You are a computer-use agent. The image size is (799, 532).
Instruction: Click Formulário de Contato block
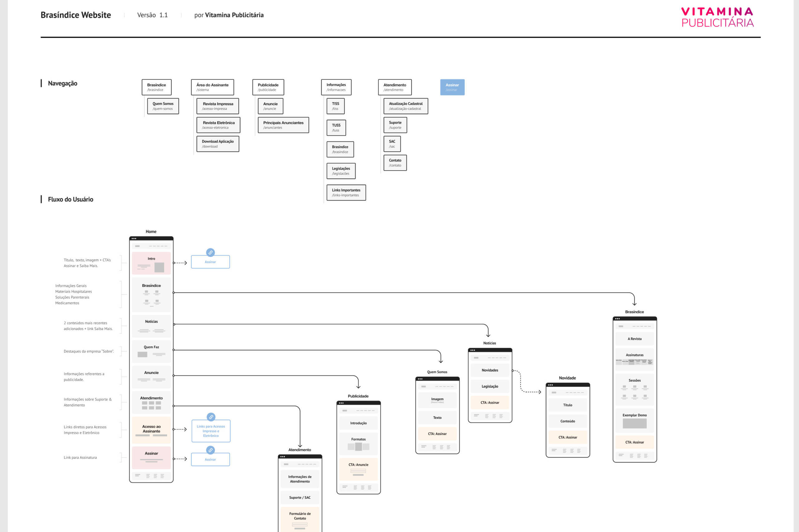300,520
